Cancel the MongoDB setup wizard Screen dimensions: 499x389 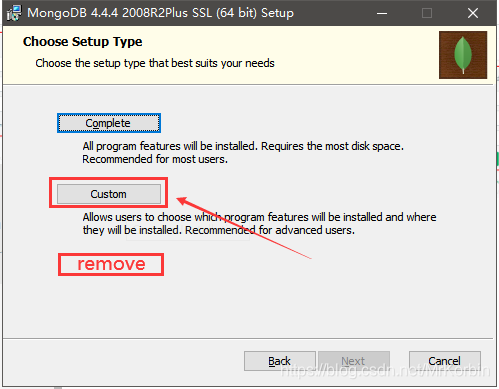(445, 361)
